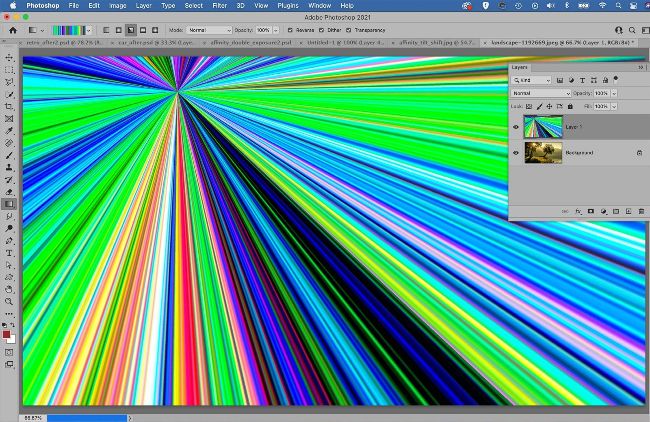Choose the Diamond Gradient style icon
This screenshot has width=650, height=422.
tap(155, 30)
